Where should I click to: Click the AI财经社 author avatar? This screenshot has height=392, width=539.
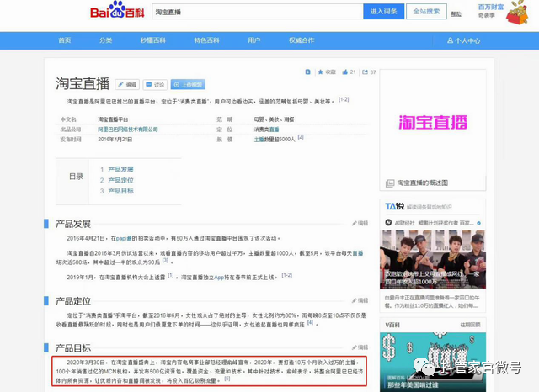[x=388, y=223]
